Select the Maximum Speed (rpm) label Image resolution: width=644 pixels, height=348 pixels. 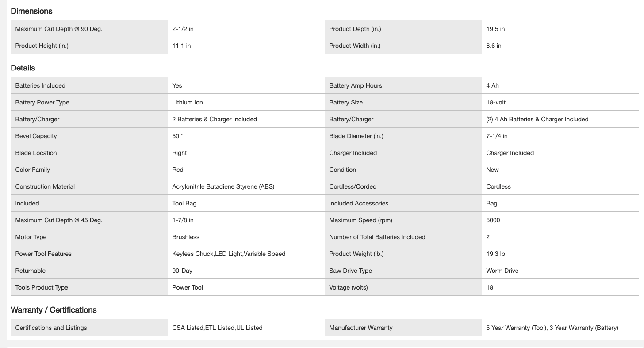pyautogui.click(x=360, y=220)
